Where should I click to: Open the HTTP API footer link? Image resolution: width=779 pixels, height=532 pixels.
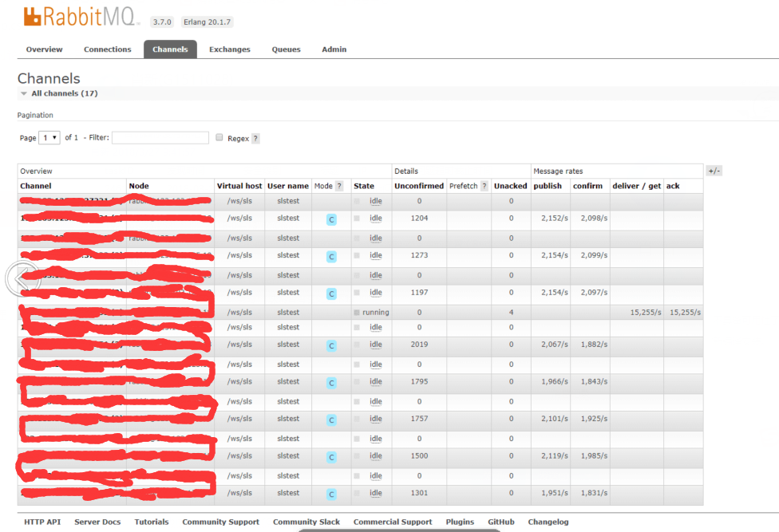[x=42, y=522]
